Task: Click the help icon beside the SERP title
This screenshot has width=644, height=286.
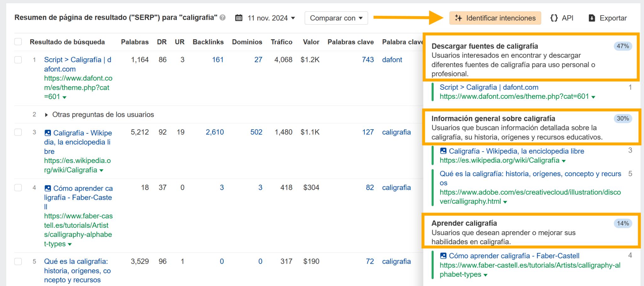Action: click(x=223, y=18)
